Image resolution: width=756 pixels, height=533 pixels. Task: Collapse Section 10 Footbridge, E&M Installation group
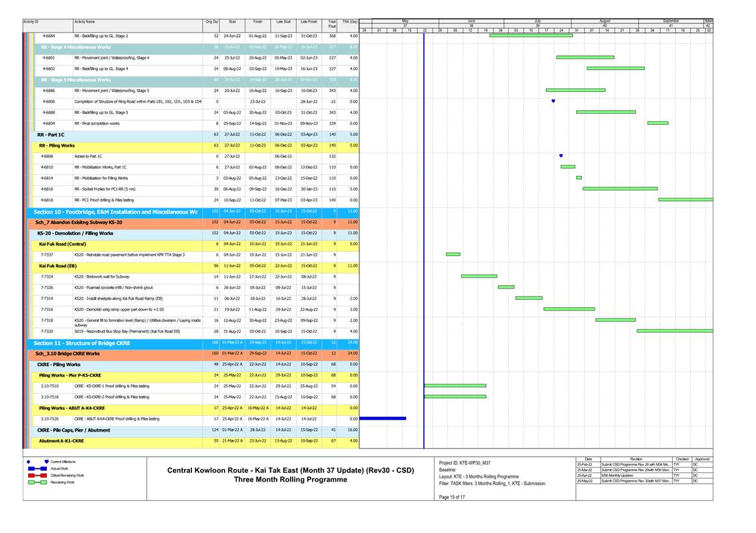pyautogui.click(x=115, y=212)
